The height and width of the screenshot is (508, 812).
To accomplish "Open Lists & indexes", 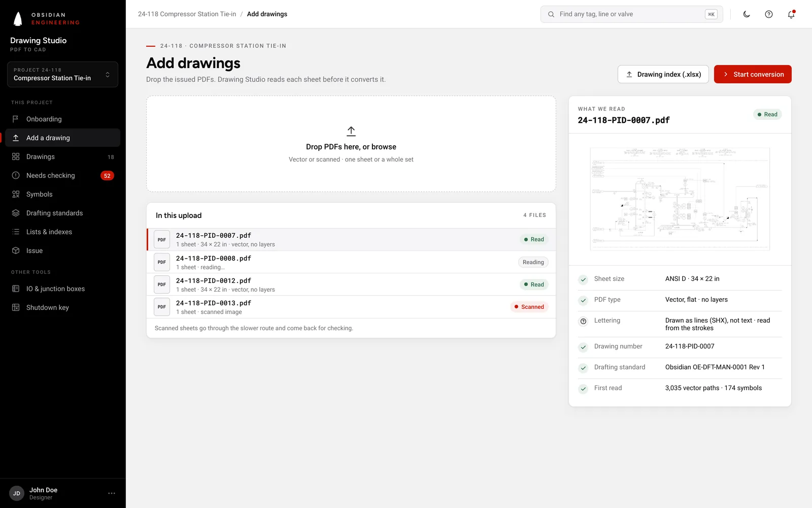I will pyautogui.click(x=62, y=232).
